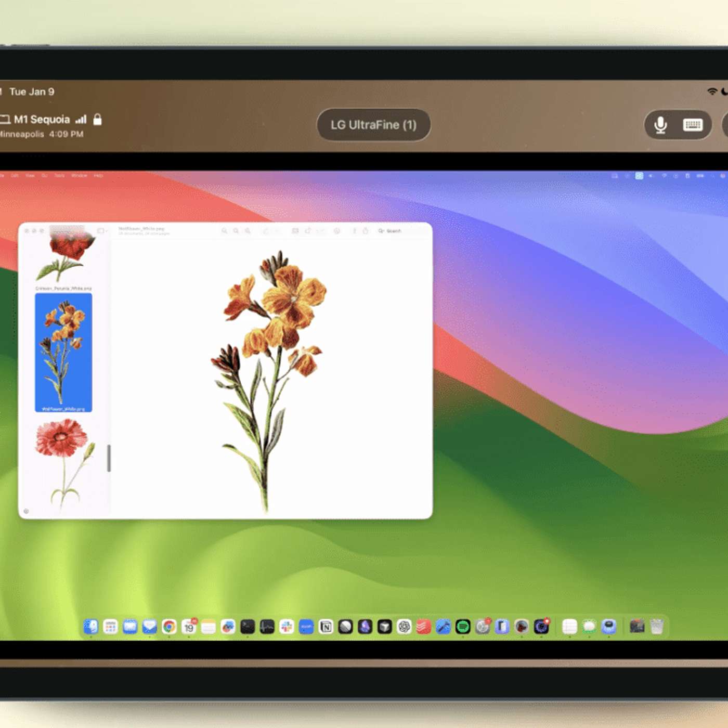
Task: Open the View menu
Action: [x=30, y=176]
